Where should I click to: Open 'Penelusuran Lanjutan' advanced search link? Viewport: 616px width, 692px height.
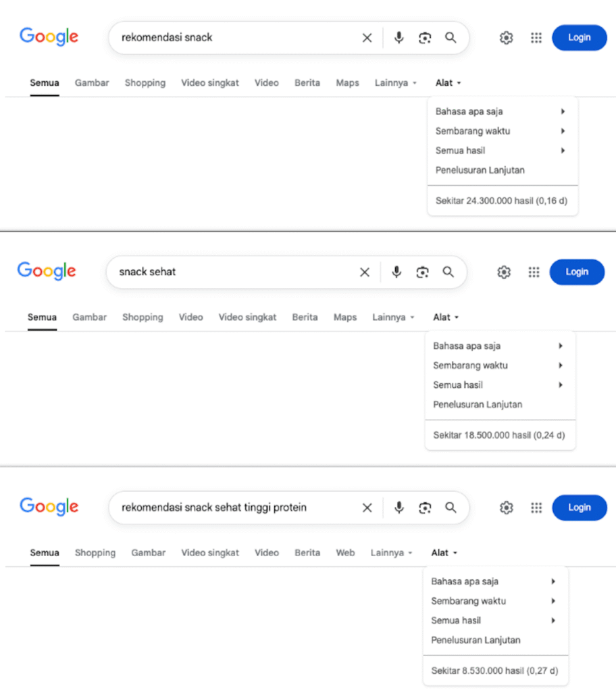tap(480, 170)
